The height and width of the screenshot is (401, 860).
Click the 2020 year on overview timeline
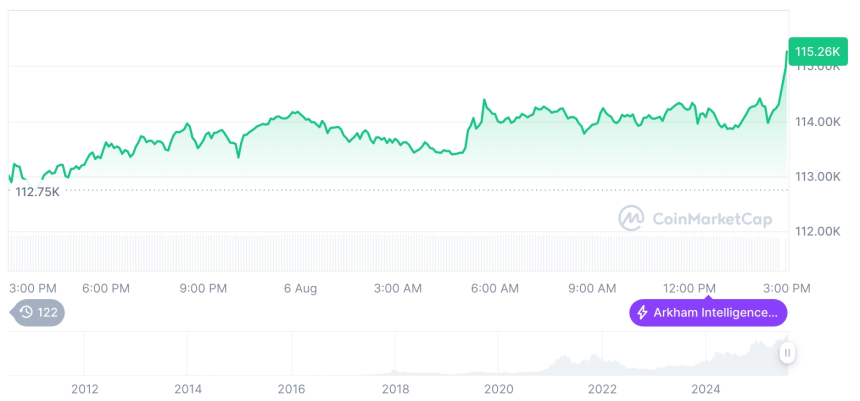click(x=498, y=389)
